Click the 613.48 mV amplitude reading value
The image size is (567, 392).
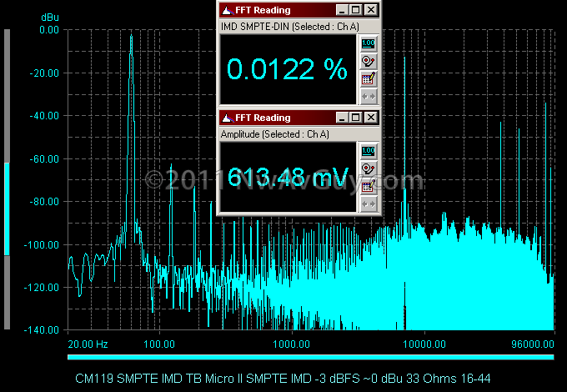[x=287, y=177]
